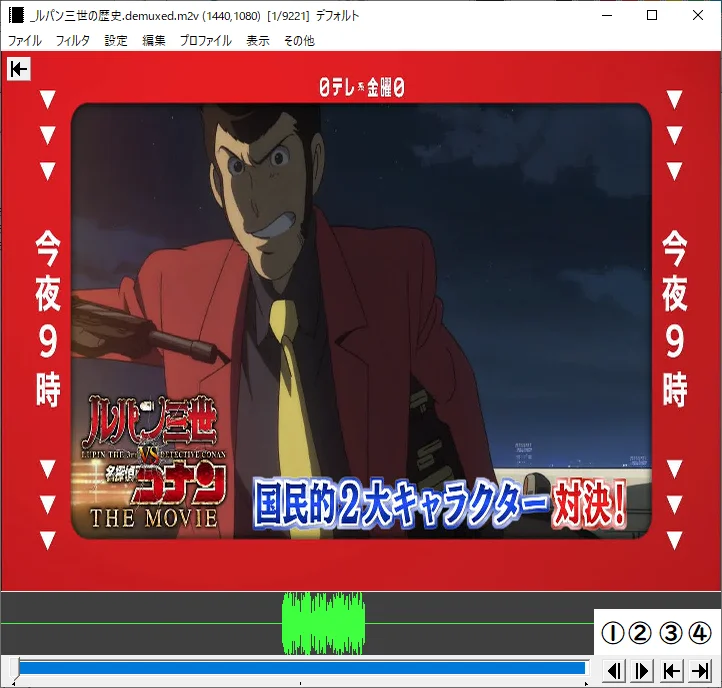Viewport: 722px width, 688px height.
Task: Click the selection end button at bottom right
Action: tap(701, 670)
